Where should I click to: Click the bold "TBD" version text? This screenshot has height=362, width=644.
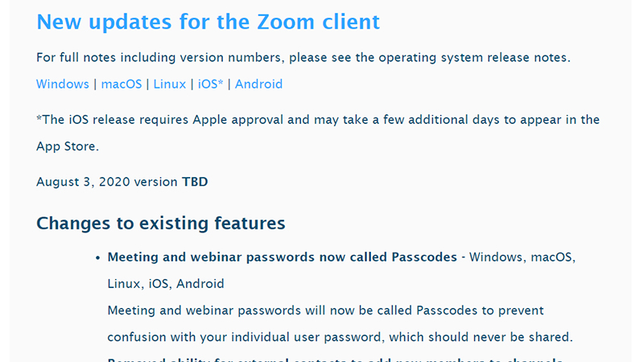click(x=195, y=182)
